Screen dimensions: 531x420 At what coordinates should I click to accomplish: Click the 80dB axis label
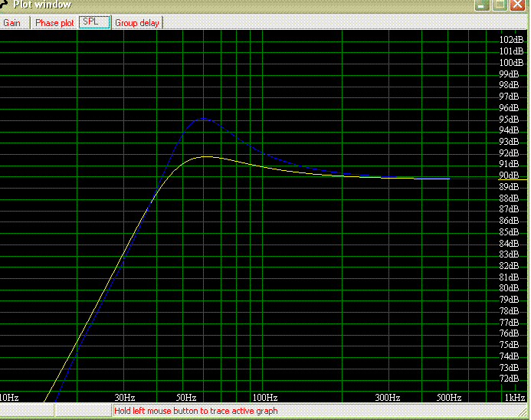point(509,288)
